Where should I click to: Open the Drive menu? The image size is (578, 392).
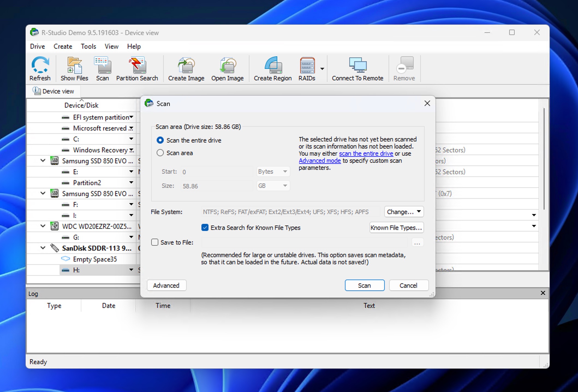click(x=37, y=46)
